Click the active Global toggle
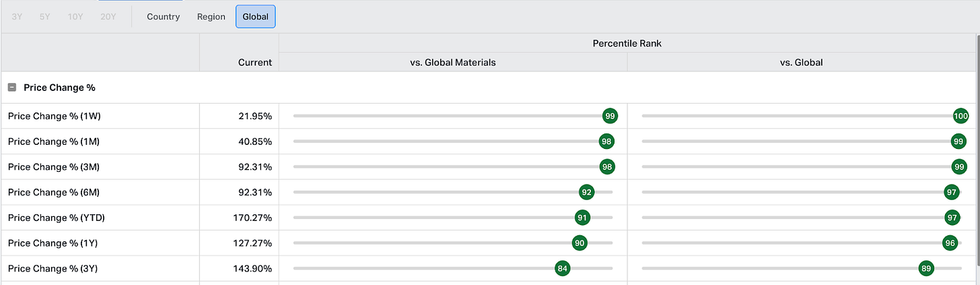 [x=255, y=17]
